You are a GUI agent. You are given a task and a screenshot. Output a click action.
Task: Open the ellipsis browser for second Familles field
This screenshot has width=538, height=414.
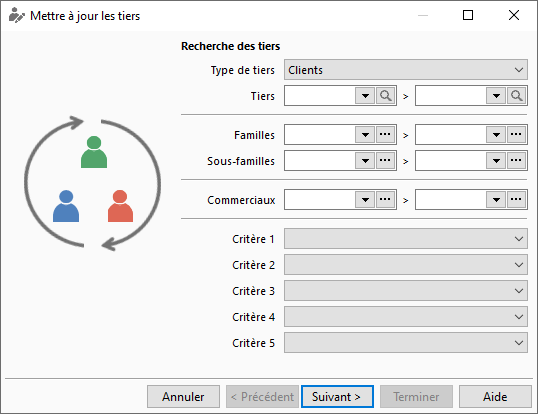point(516,134)
